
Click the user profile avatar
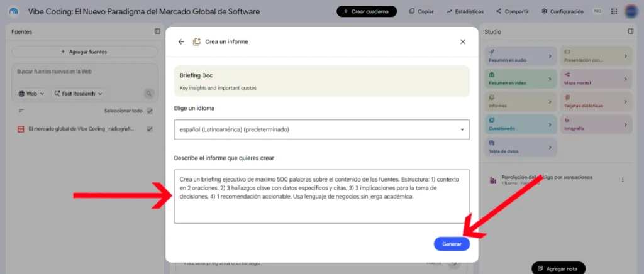pos(631,11)
